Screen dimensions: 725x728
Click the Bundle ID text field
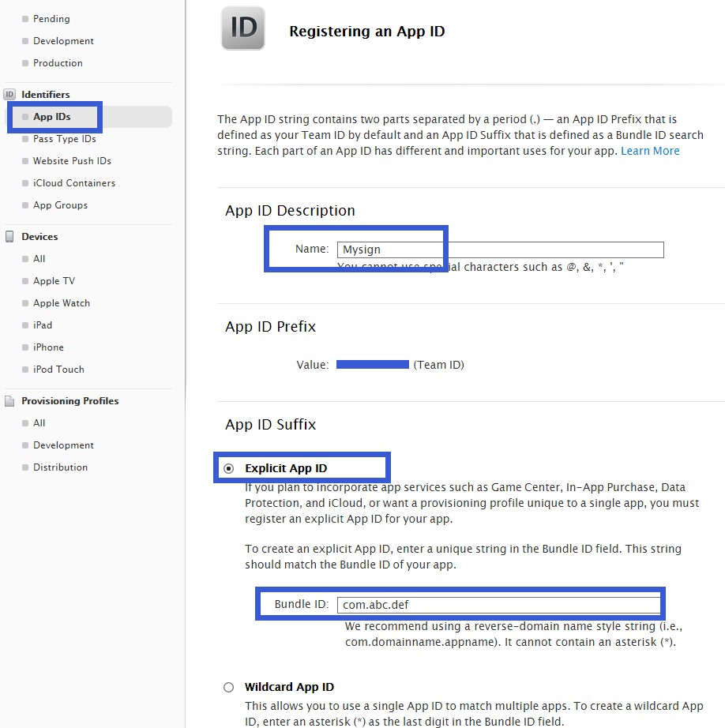click(x=498, y=605)
